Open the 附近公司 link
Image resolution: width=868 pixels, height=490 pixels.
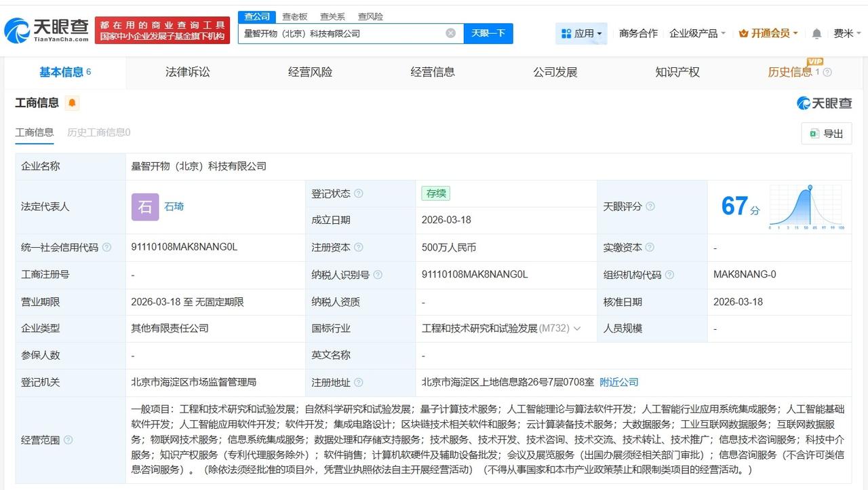pos(619,382)
